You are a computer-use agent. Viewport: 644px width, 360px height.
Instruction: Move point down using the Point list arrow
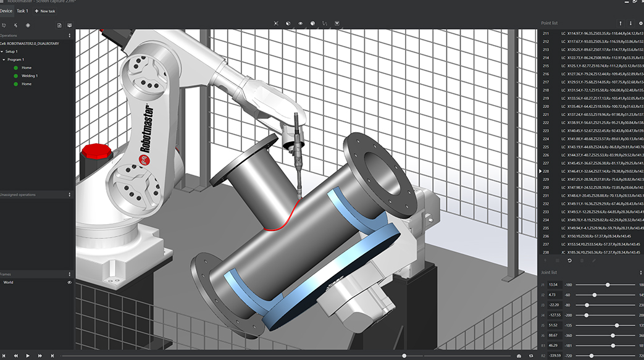pyautogui.click(x=631, y=23)
